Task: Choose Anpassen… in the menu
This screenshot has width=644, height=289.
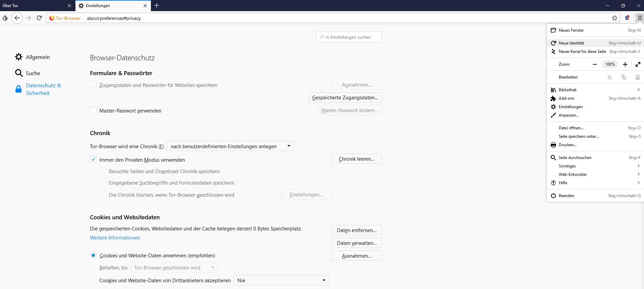Action: tap(595, 115)
